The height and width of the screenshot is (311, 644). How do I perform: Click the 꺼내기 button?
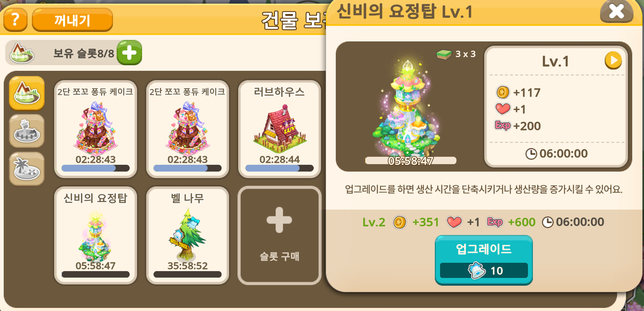[x=72, y=20]
